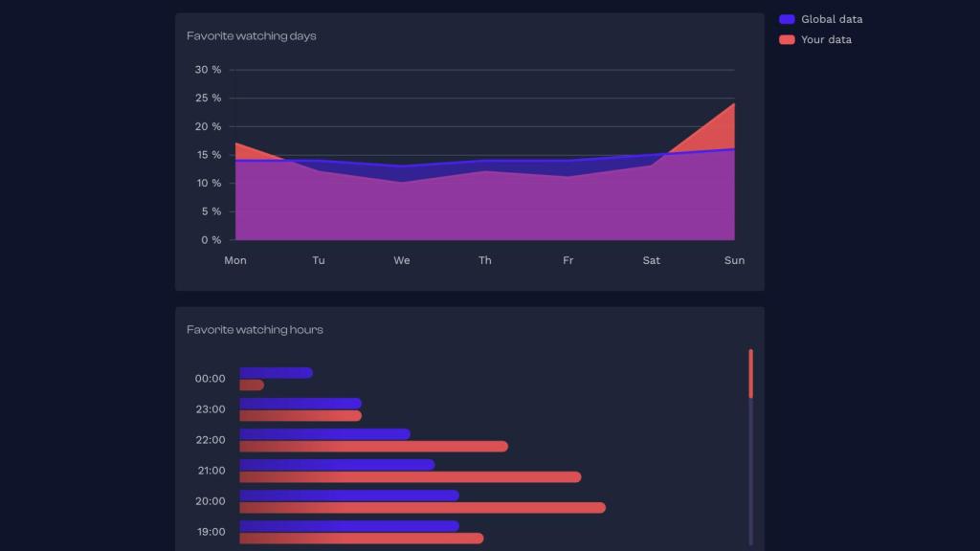
Task: Select the blue Global bar for 21:00
Action: point(337,465)
